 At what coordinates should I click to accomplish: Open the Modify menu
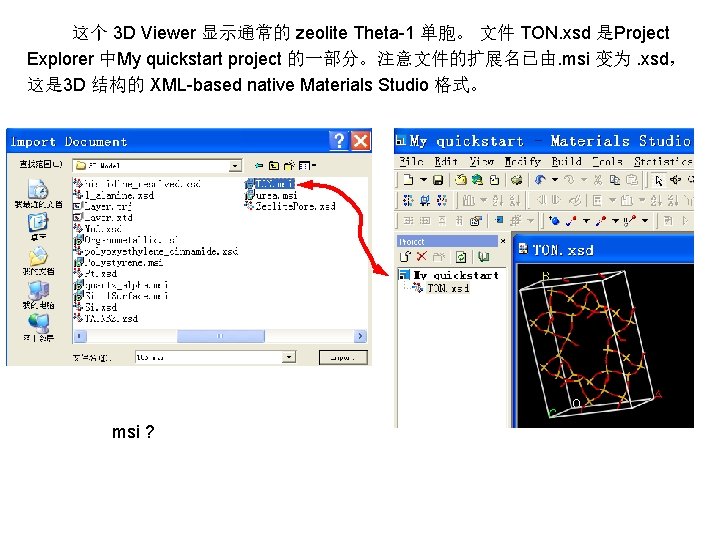pos(523,161)
